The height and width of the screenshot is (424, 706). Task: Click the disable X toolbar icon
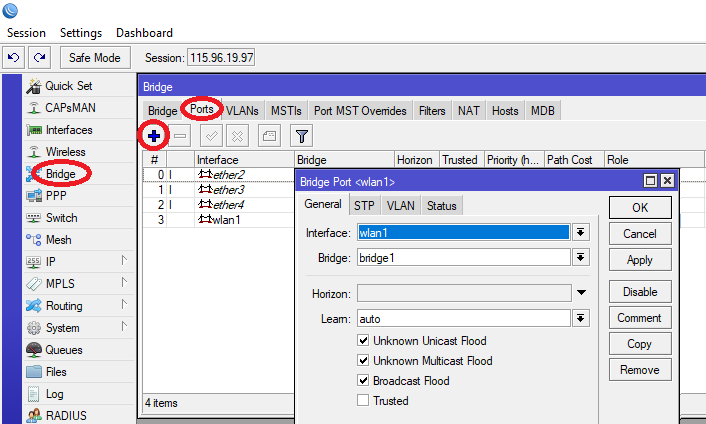click(237, 135)
